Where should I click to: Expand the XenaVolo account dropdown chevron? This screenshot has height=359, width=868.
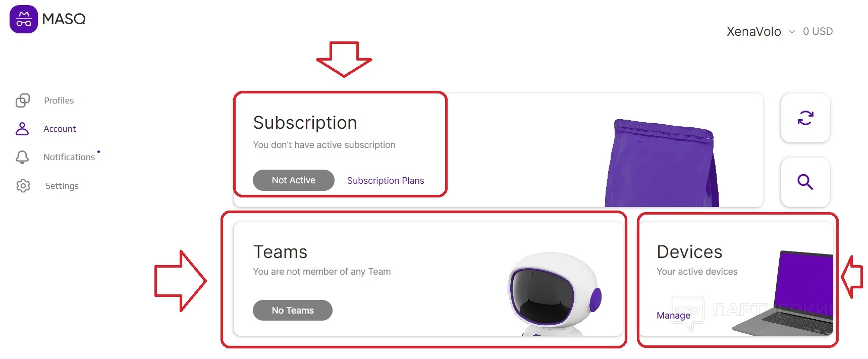(x=792, y=31)
